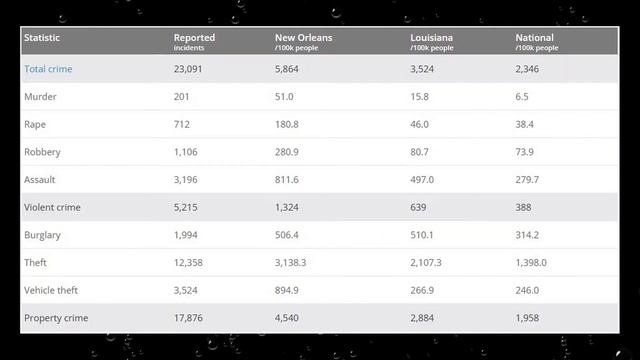The image size is (640, 360).
Task: Click the Reported incidents column header
Action: (x=194, y=42)
